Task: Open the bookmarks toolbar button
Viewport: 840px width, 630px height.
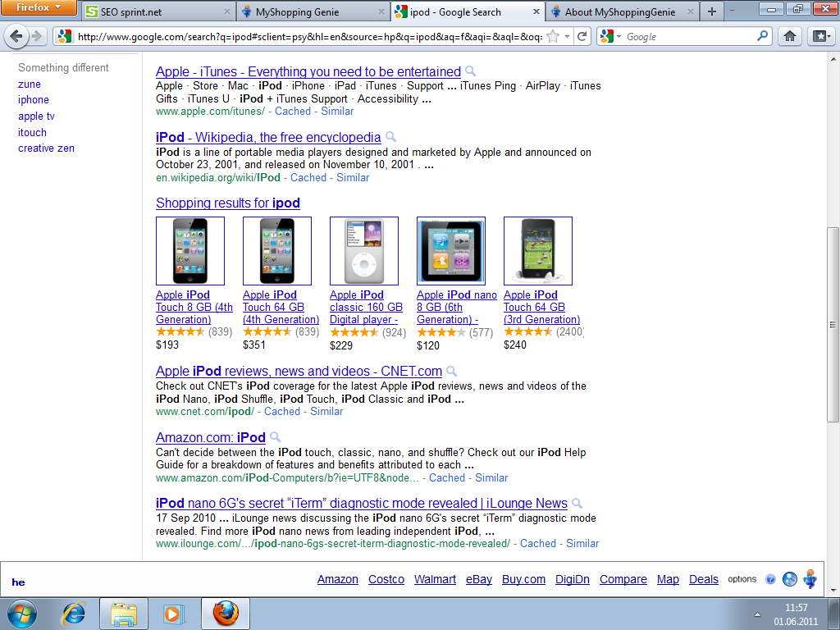Action: [820, 36]
